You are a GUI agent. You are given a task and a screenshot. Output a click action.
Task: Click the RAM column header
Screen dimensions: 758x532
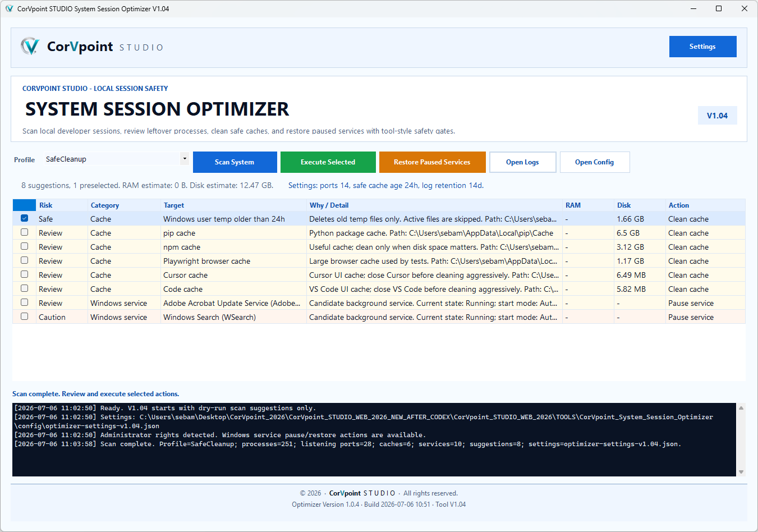(x=588, y=205)
